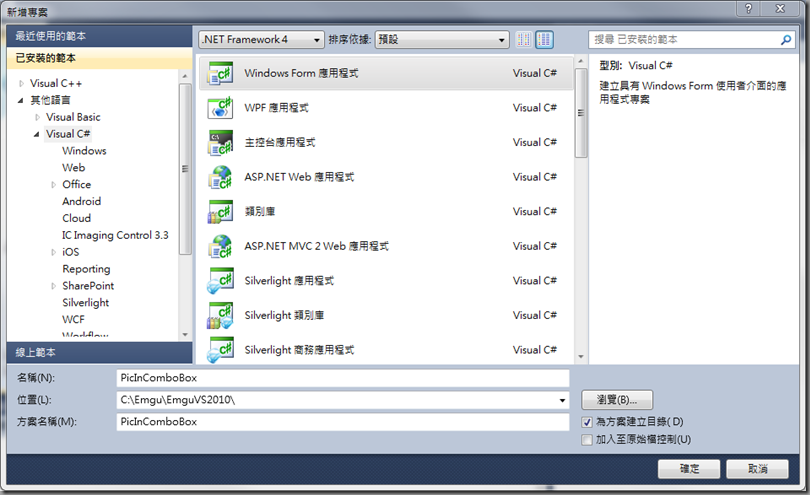Select the Silverlight category in the tree
810x495 pixels.
pyautogui.click(x=86, y=303)
